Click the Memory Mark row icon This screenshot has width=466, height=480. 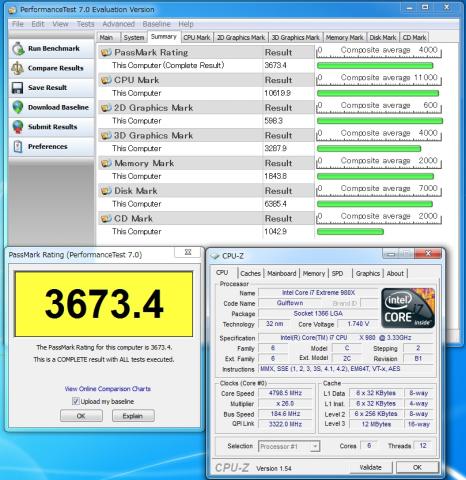tap(106, 163)
